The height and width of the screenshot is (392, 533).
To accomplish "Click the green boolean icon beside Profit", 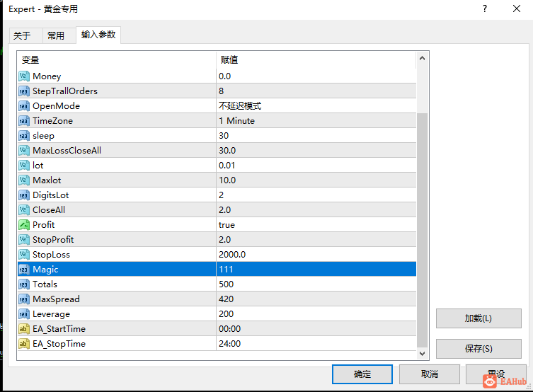I will click(x=24, y=225).
